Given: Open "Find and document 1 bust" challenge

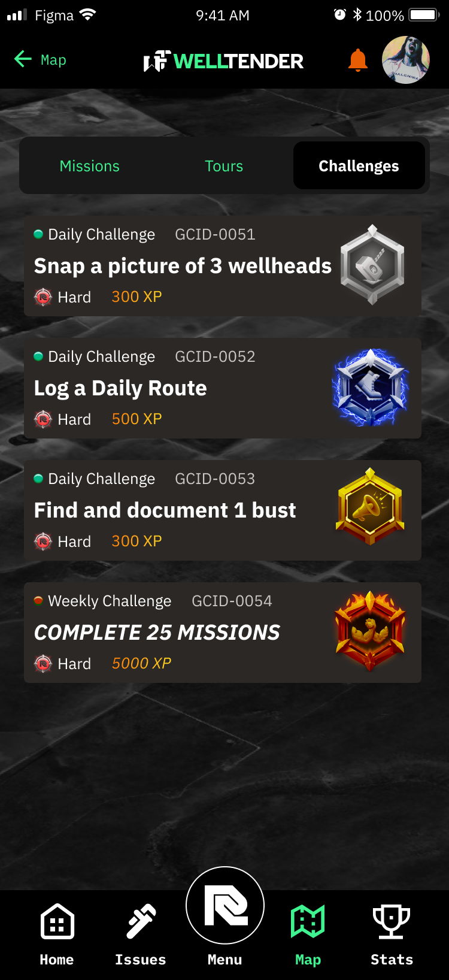Looking at the screenshot, I should point(223,510).
